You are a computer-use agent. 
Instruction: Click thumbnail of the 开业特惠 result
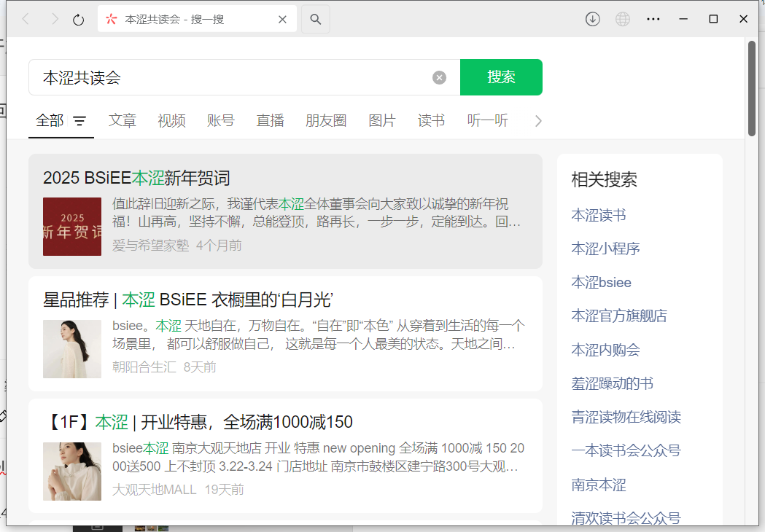[72, 471]
